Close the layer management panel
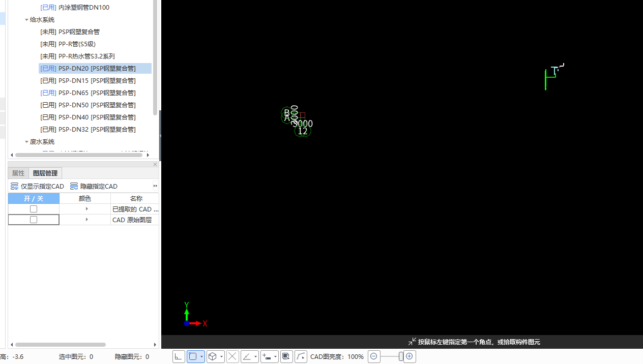The height and width of the screenshot is (364, 643). 155,164
